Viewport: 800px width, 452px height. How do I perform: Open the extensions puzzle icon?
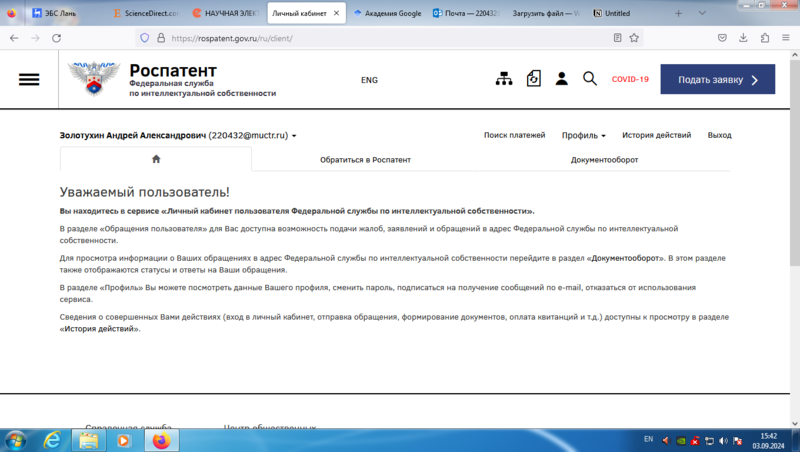pyautogui.click(x=765, y=38)
